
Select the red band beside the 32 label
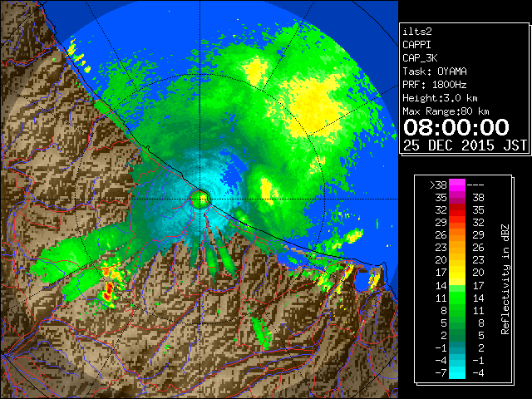point(457,210)
